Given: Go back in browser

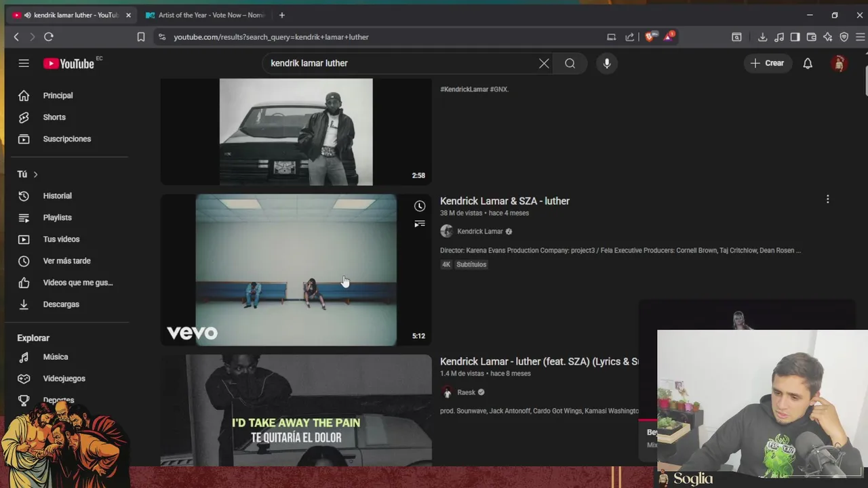Looking at the screenshot, I should pyautogui.click(x=16, y=37).
